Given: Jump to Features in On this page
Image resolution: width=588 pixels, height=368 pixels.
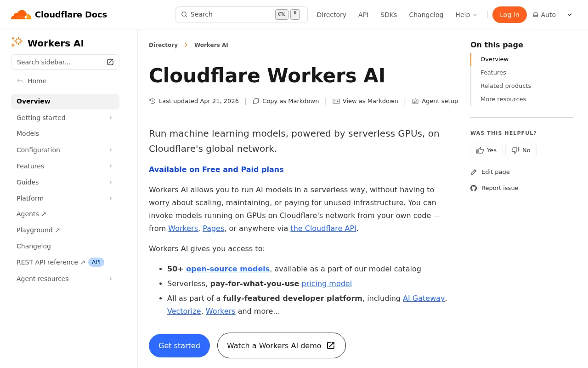Looking at the screenshot, I should pyautogui.click(x=493, y=73).
